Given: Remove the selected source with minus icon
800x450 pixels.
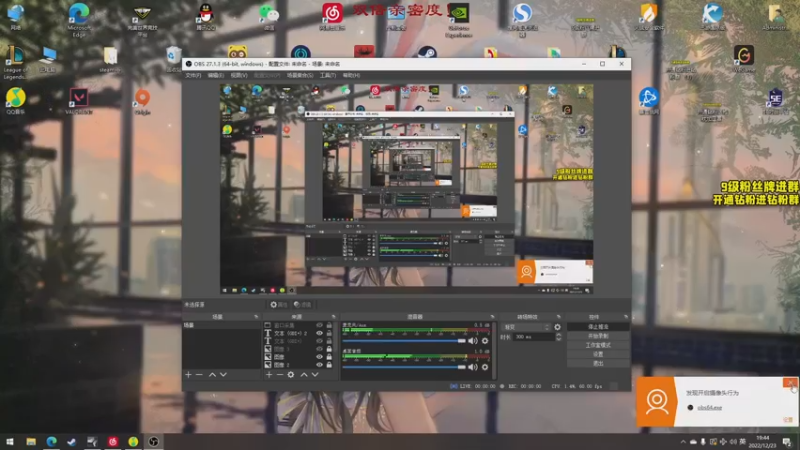Looking at the screenshot, I should (x=280, y=374).
